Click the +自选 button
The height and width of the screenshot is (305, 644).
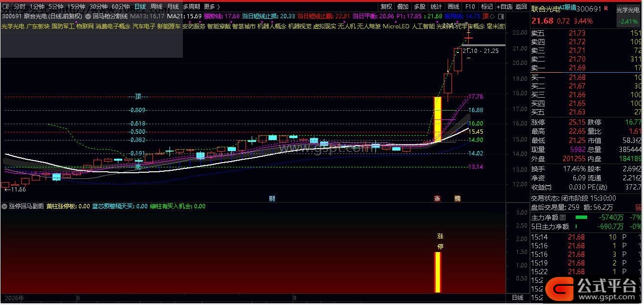504,7
